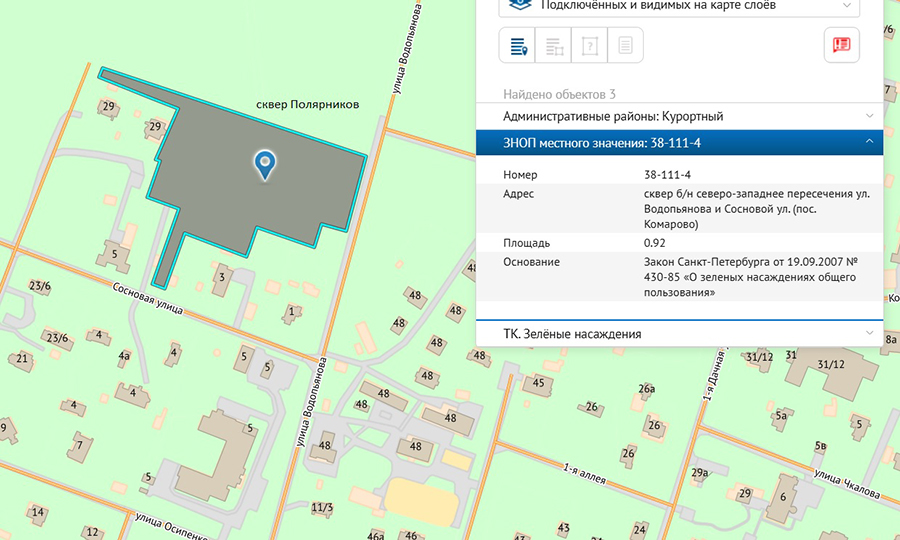The image size is (900, 540).
Task: Collapse ЗНОП местного значения 38-111-4 section
Action: point(679,143)
